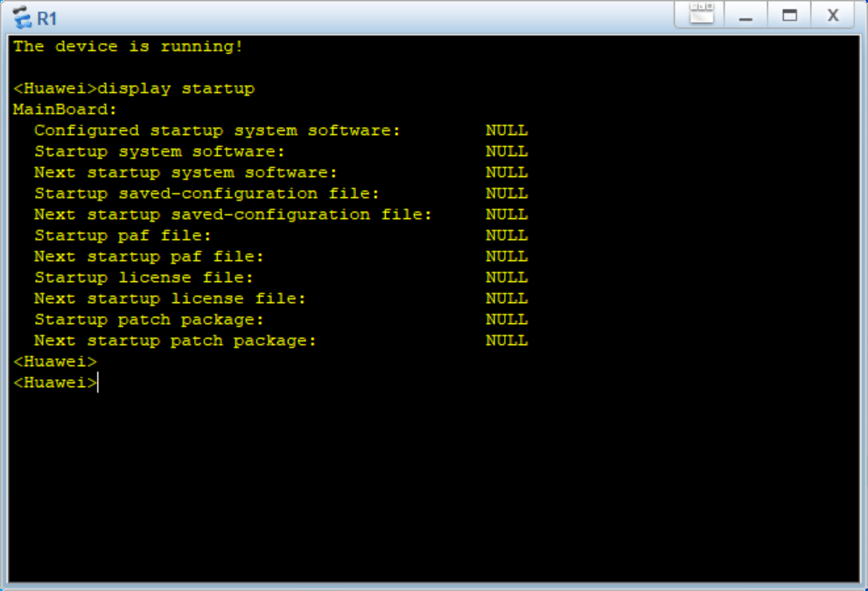
Task: Place cursor at the last <Huawei> prompt
Action: [x=99, y=383]
